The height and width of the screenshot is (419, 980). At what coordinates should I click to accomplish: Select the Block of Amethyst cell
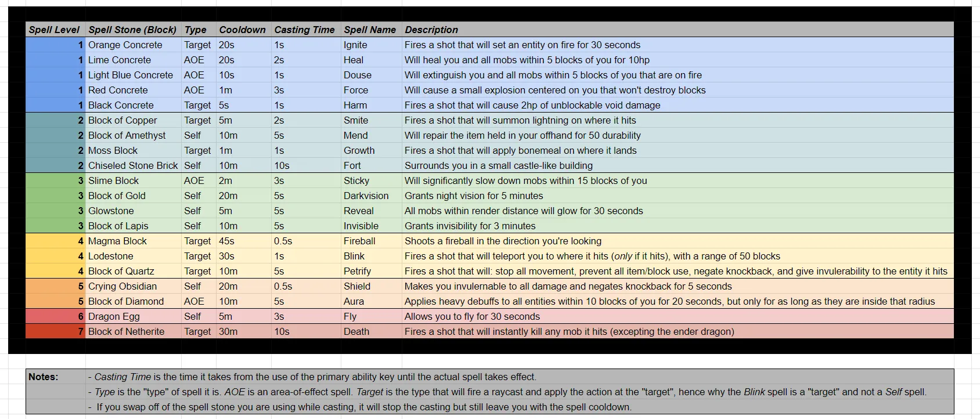(134, 135)
